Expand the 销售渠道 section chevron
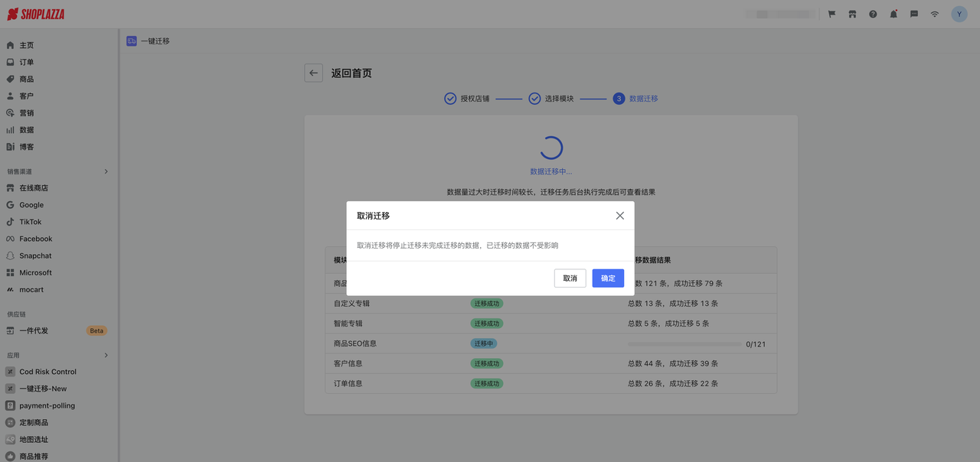Image resolution: width=980 pixels, height=462 pixels. (106, 171)
